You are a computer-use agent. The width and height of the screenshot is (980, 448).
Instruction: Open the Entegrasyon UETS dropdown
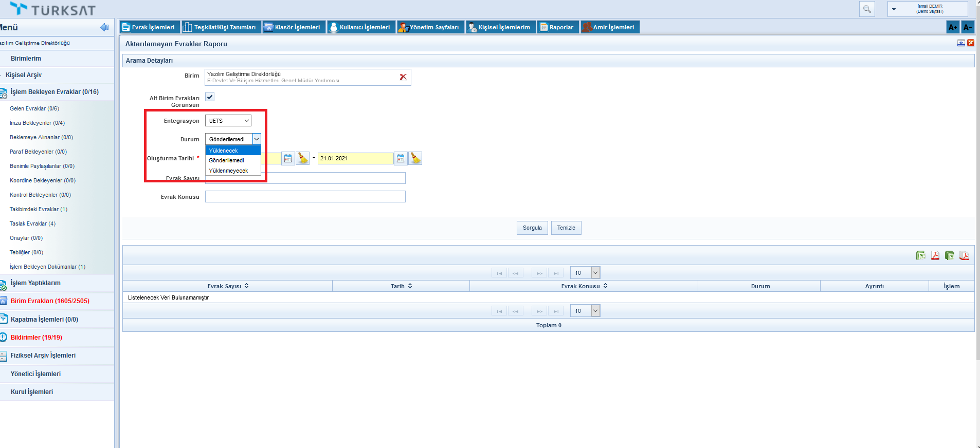228,121
